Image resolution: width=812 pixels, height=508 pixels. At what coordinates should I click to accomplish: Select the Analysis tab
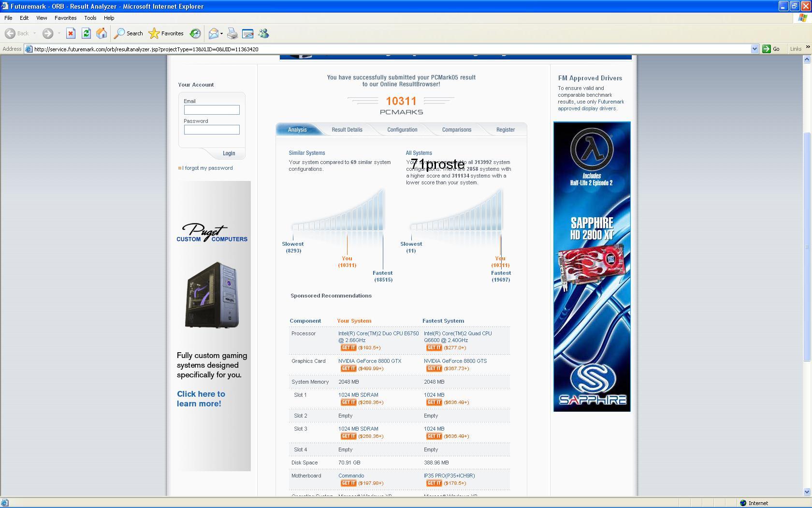tap(297, 130)
